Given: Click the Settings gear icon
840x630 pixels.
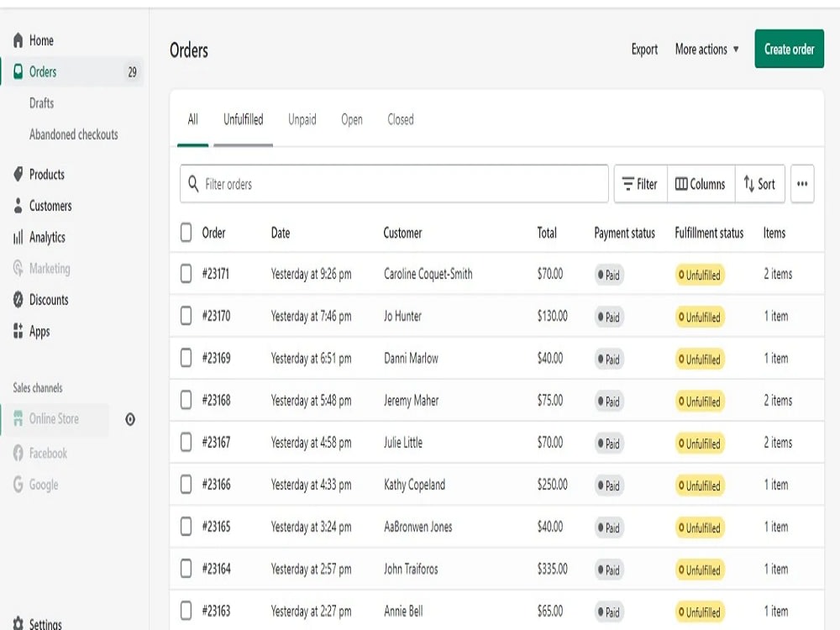Looking at the screenshot, I should pyautogui.click(x=18, y=623).
